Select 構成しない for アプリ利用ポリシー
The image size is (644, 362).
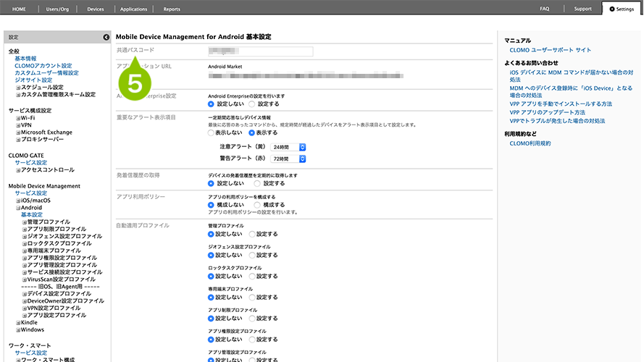click(x=211, y=205)
